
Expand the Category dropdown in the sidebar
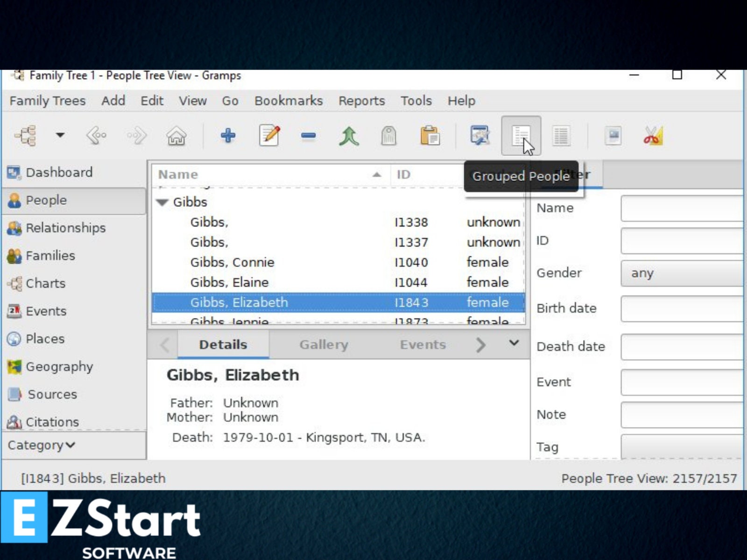[x=74, y=445]
